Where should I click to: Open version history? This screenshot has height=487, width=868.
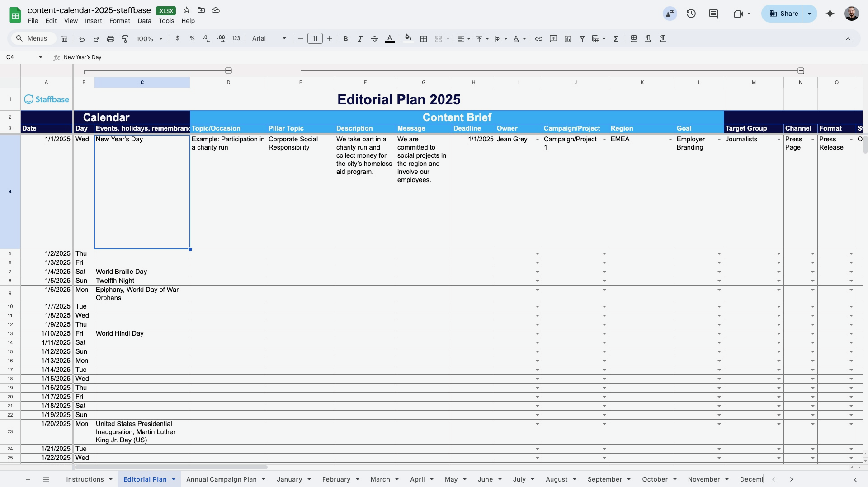click(691, 14)
